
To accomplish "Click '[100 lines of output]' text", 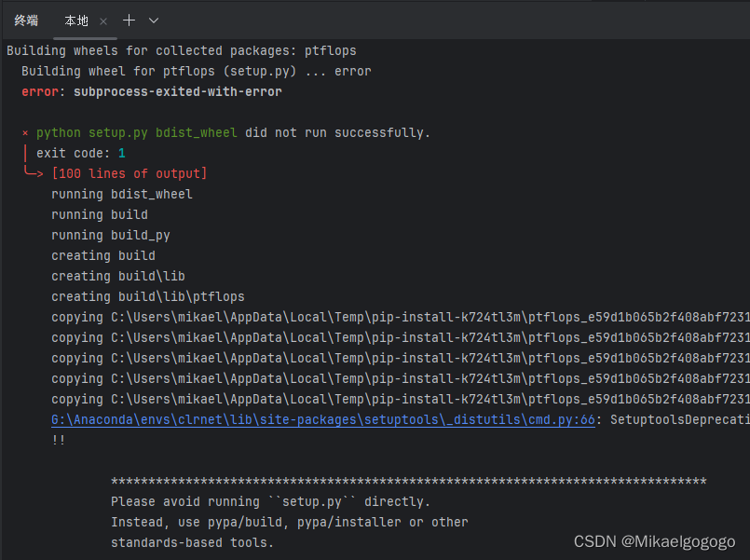I will coord(130,173).
